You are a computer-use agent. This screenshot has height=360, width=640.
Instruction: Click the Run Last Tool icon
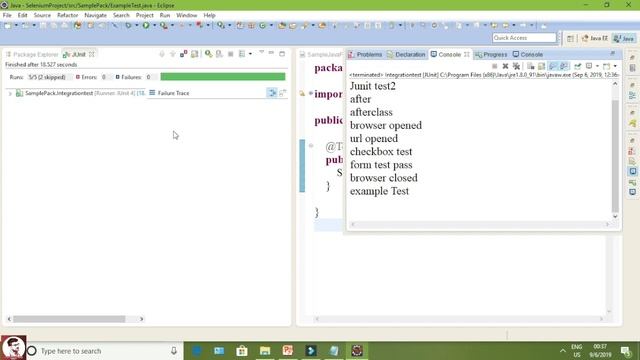point(163,25)
